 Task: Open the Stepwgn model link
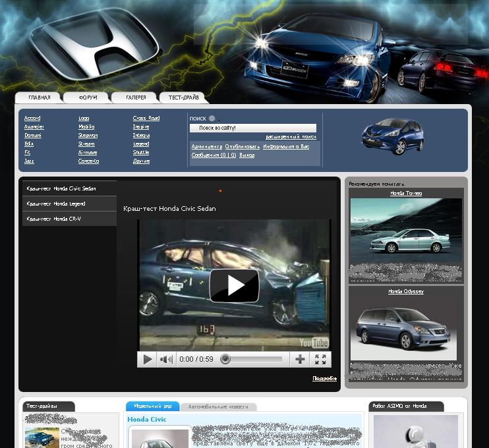(x=88, y=135)
